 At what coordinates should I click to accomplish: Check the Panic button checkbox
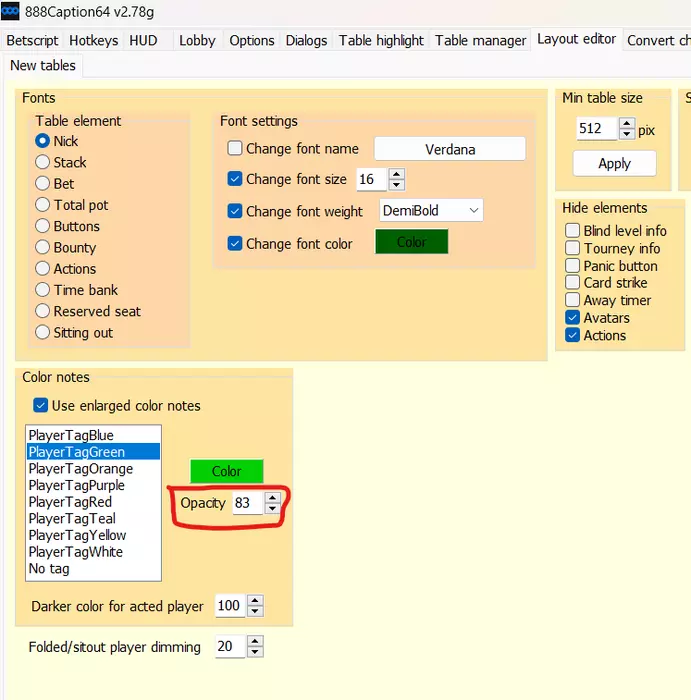tap(572, 266)
